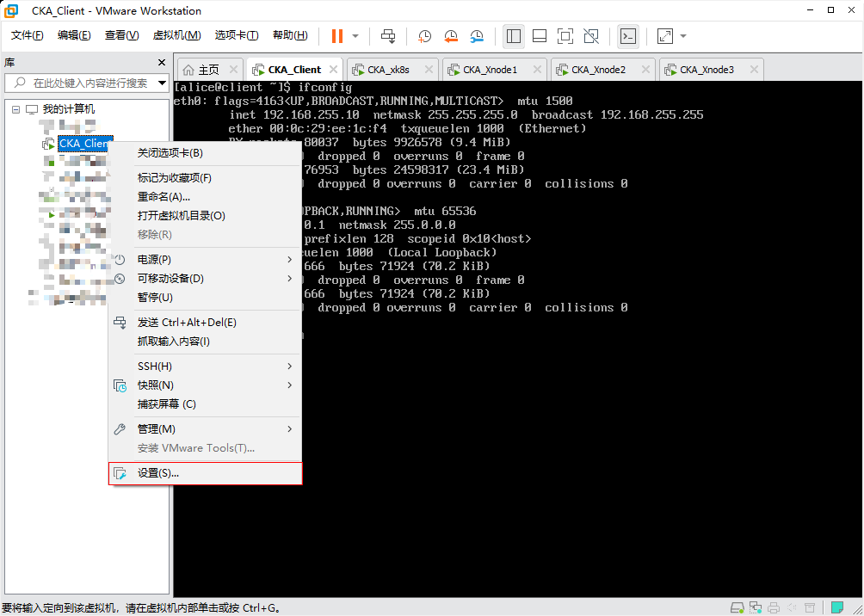Choose 捕获屏幕 (C) from context menu
Screen dimensions: 864x616
point(205,404)
